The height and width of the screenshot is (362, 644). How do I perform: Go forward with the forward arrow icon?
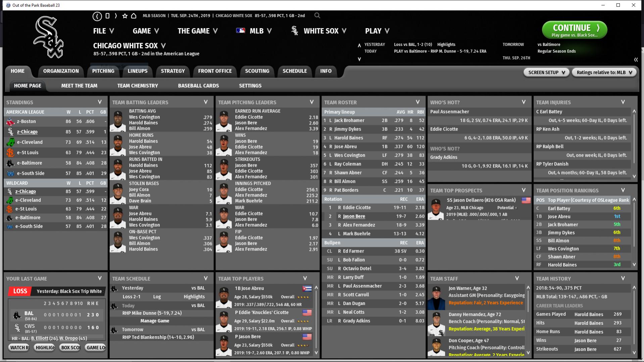pos(116,16)
